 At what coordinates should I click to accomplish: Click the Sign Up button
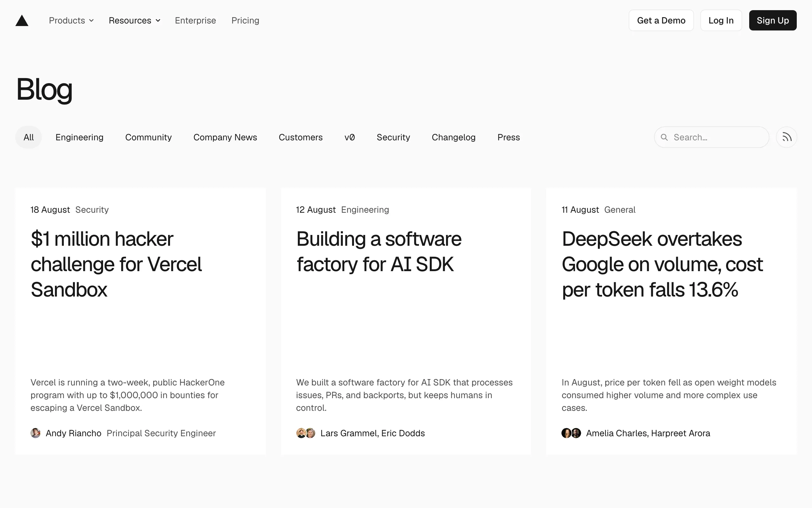pyautogui.click(x=773, y=21)
